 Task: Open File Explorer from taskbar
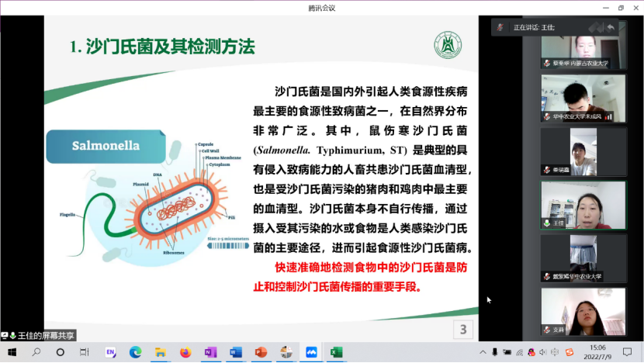[160, 352]
